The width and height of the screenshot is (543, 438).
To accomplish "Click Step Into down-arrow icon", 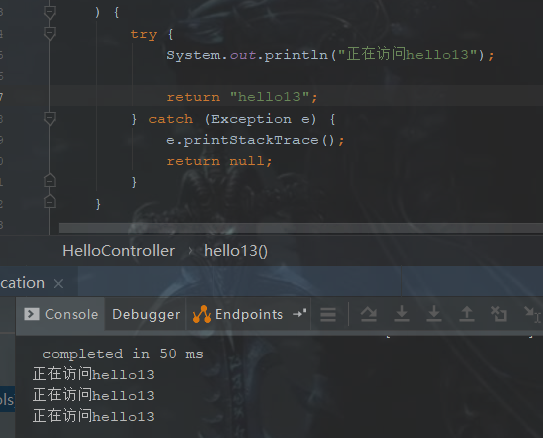I will [434, 314].
